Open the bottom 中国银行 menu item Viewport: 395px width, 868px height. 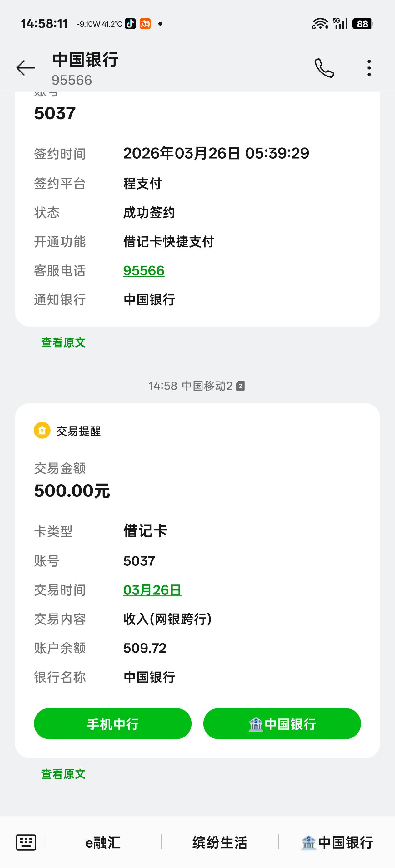coord(337,842)
